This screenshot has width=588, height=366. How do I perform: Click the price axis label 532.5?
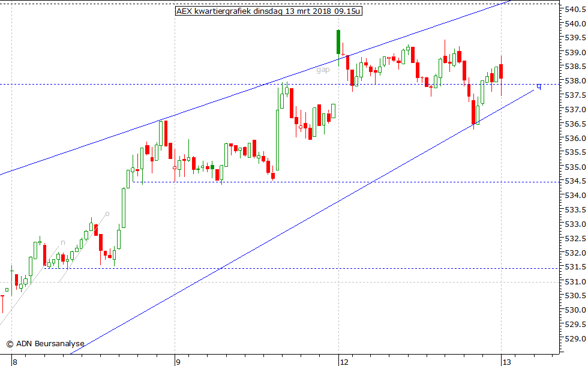click(x=575, y=239)
